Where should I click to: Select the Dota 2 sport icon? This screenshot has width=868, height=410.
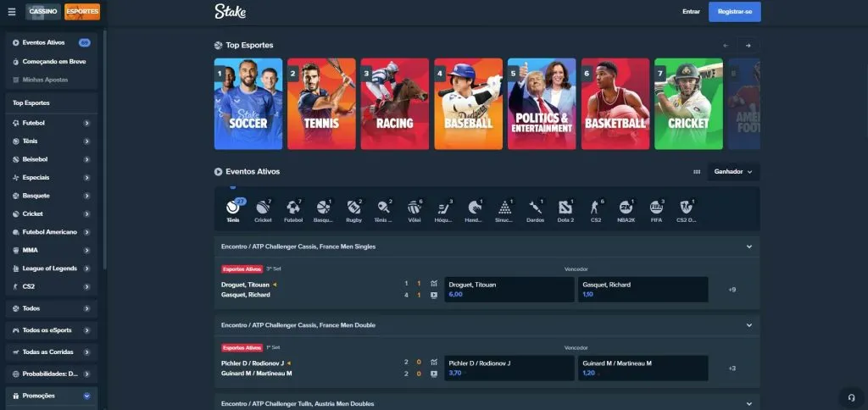[565, 208]
